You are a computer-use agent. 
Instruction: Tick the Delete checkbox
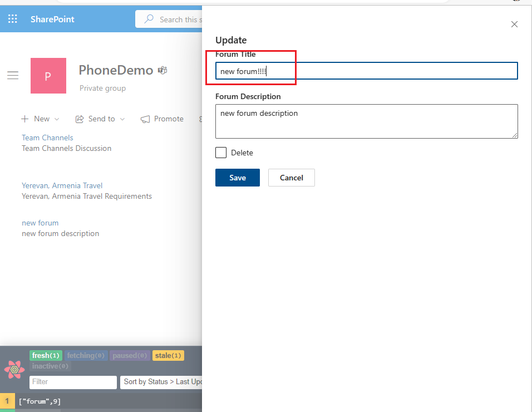221,153
